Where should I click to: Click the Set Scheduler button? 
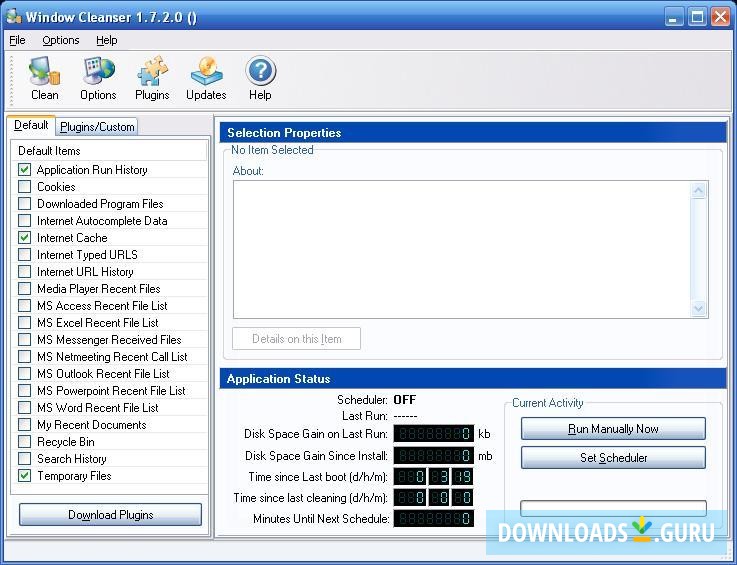point(613,457)
